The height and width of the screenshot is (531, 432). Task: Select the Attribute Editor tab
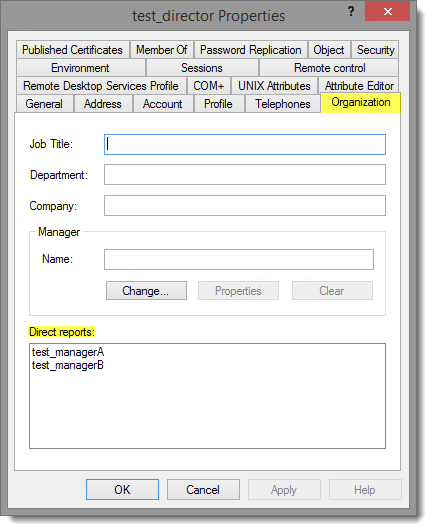(x=359, y=86)
